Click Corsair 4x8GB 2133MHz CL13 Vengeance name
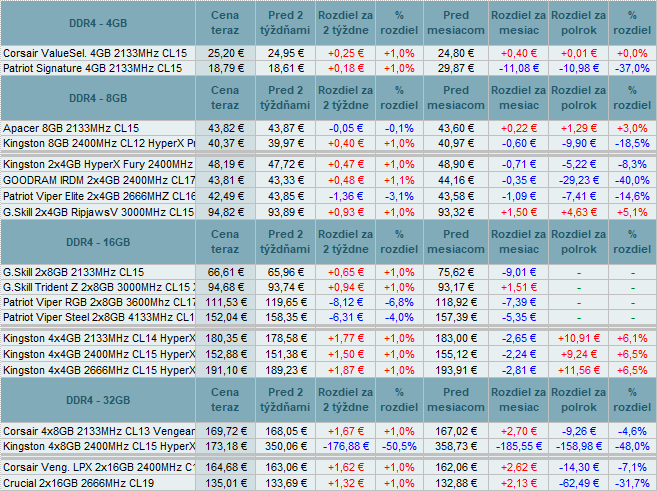This screenshot has width=657, height=491. click(x=99, y=431)
